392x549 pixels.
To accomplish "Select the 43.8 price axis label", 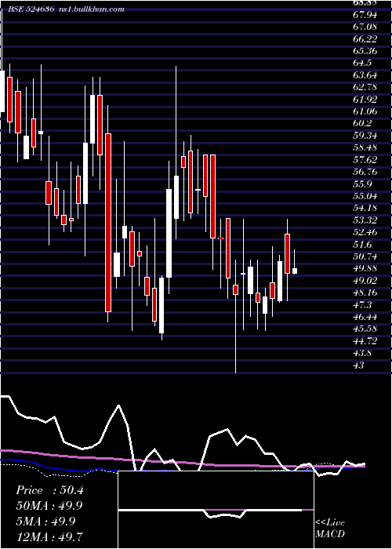I will (362, 353).
